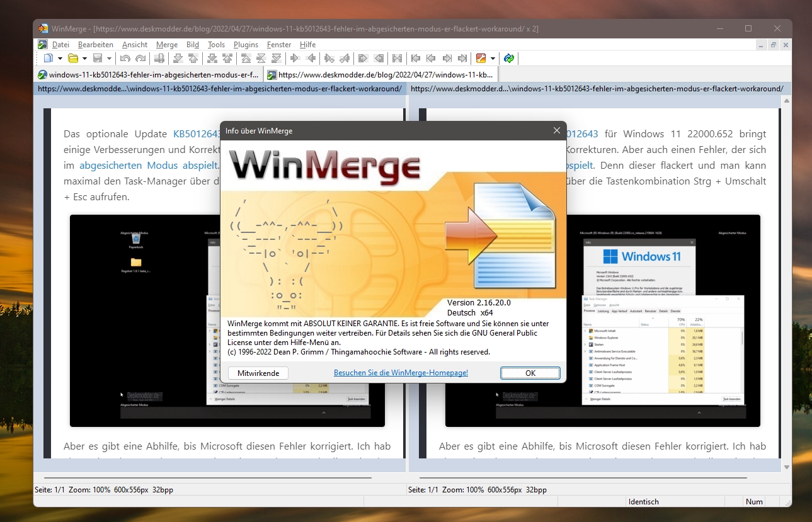The width and height of the screenshot is (812, 522).
Task: Click Copy Right and Advance icon
Action: [x=329, y=59]
